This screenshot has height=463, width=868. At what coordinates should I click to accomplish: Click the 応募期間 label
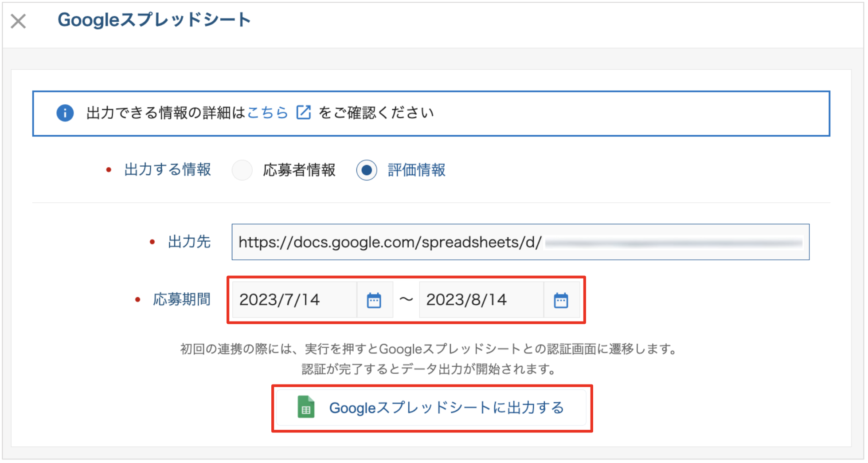point(182,299)
